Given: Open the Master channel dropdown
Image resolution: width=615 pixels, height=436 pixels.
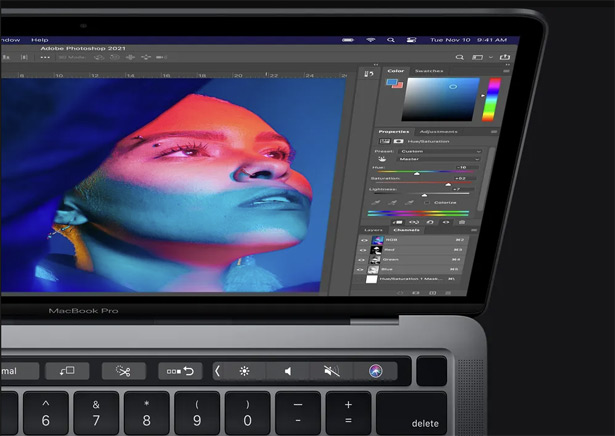Looking at the screenshot, I should [x=438, y=159].
